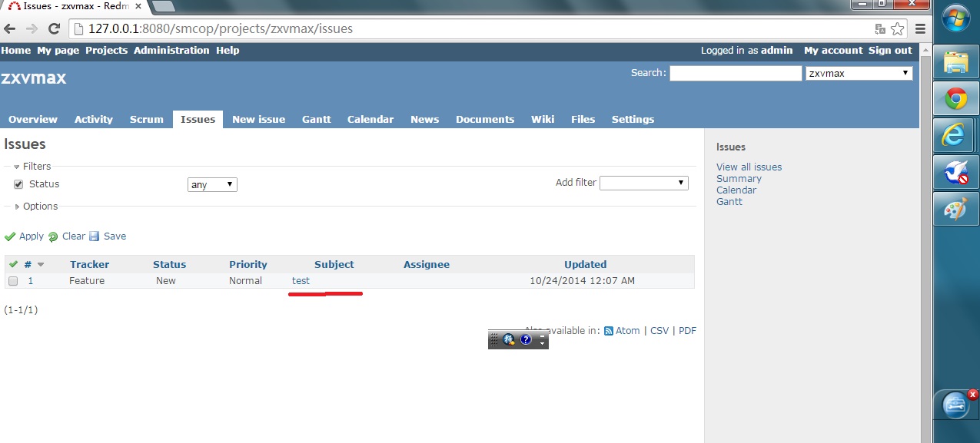
Task: Open Administration in top menu
Action: point(171,50)
